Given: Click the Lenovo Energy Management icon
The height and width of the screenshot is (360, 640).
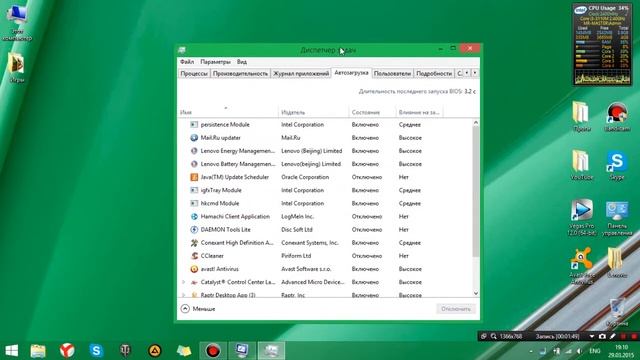Looking at the screenshot, I should pyautogui.click(x=194, y=151).
